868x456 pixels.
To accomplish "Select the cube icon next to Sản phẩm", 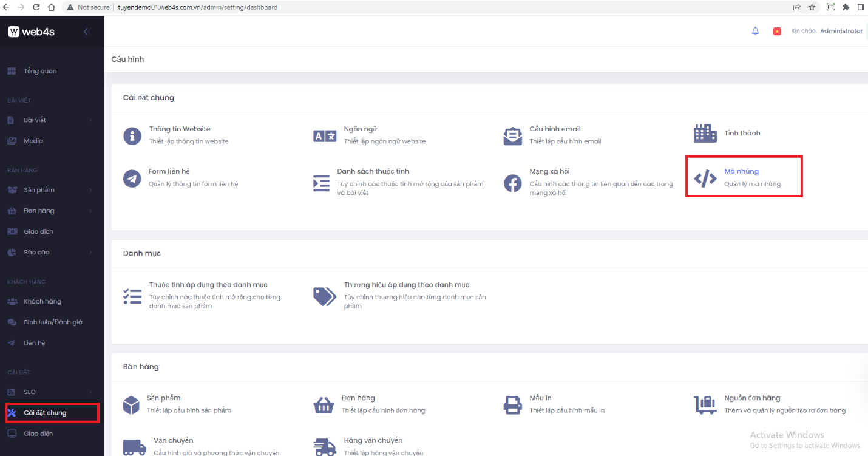I will pos(132,404).
